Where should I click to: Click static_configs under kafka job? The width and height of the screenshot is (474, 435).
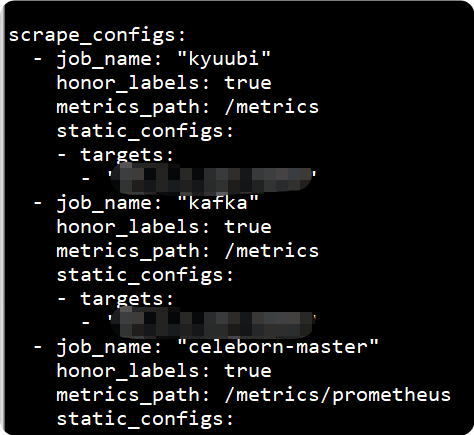145,275
